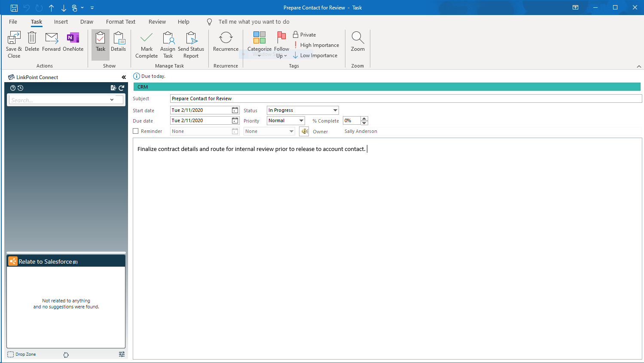Refresh the LinkPoint Connect panel

coord(122,88)
